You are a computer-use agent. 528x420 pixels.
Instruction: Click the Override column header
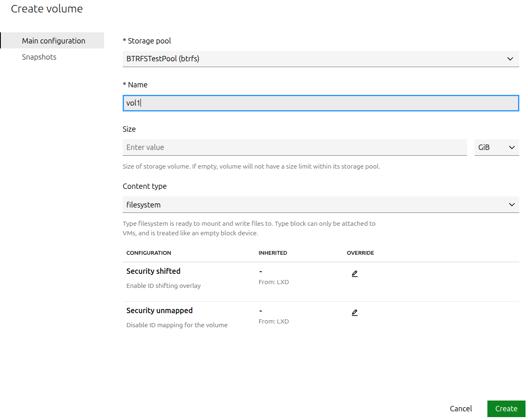[x=360, y=253]
